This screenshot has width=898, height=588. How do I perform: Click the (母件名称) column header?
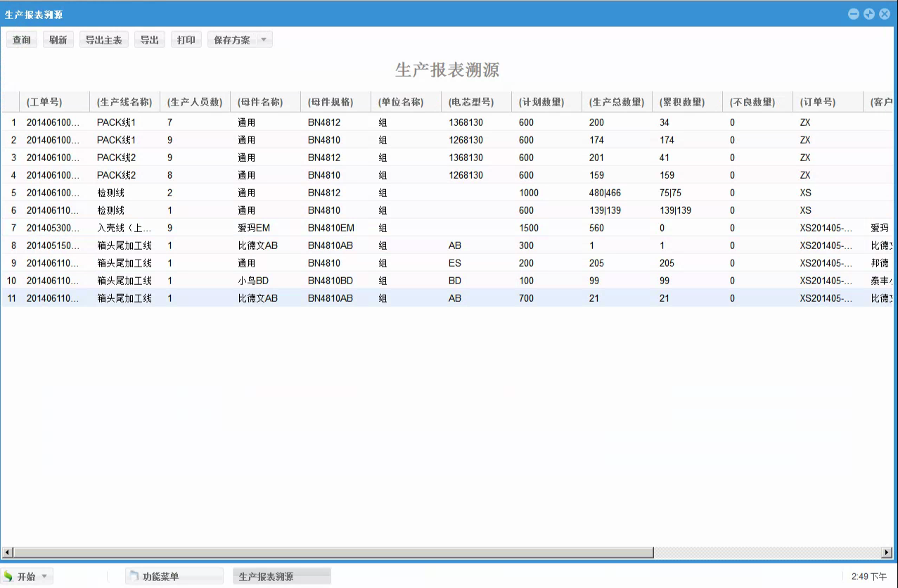(266, 102)
